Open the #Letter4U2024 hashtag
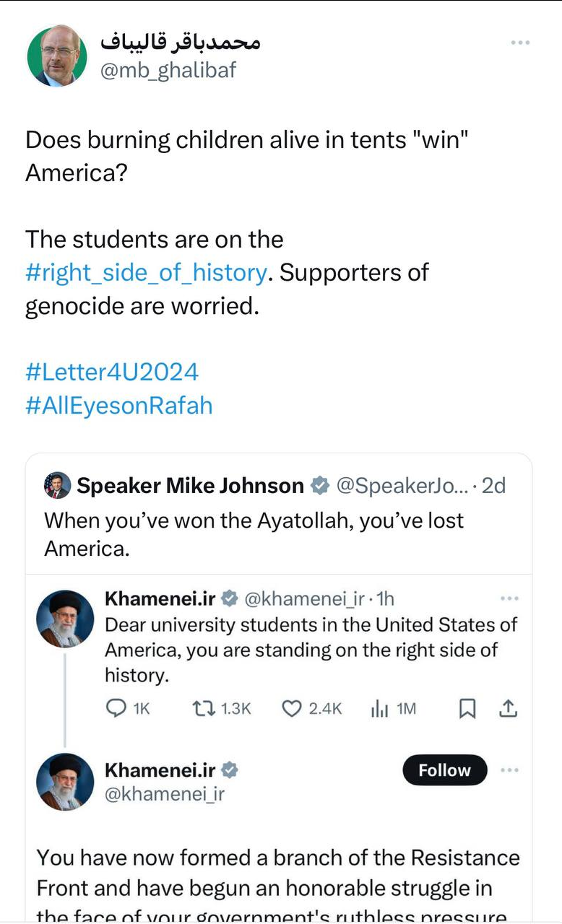The width and height of the screenshot is (562, 924). pyautogui.click(x=112, y=372)
